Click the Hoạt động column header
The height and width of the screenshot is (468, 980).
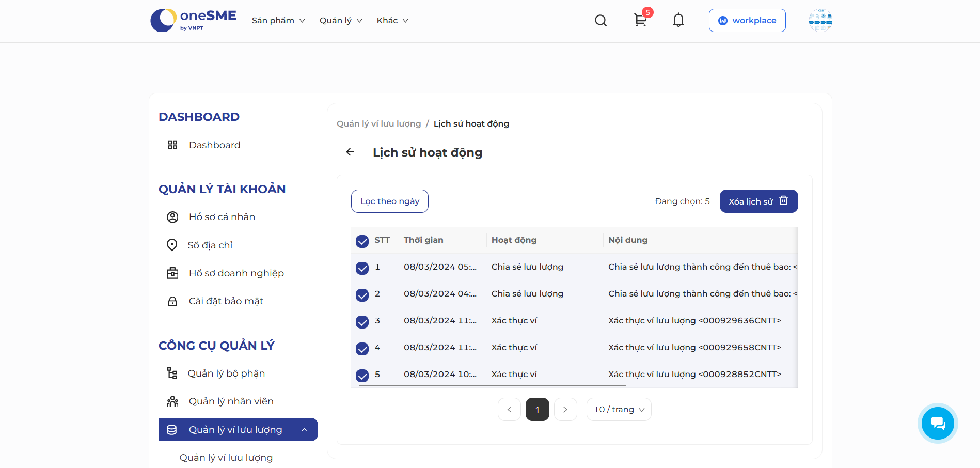pos(514,240)
